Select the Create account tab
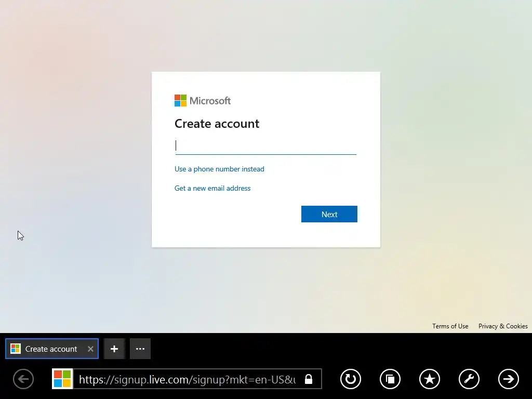This screenshot has width=532, height=399. [52, 349]
